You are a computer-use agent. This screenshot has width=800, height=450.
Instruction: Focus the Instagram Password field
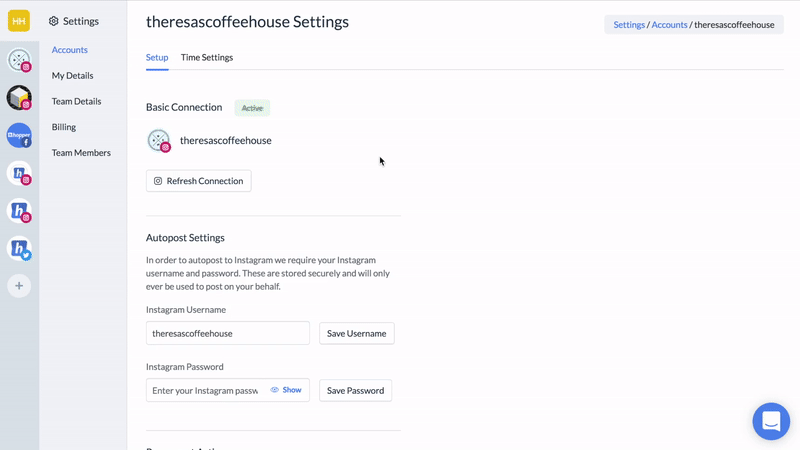pos(228,390)
